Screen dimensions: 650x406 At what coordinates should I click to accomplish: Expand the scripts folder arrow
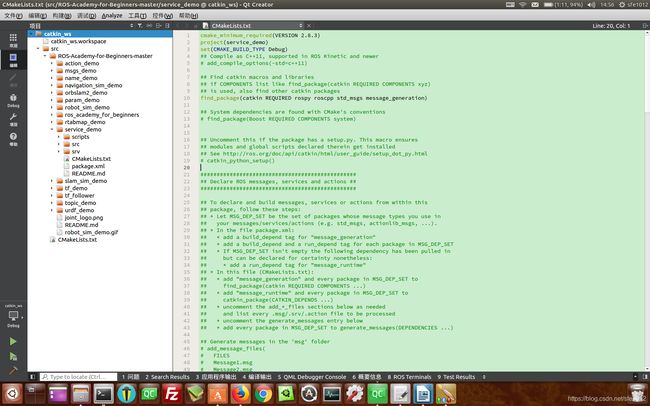(58, 137)
